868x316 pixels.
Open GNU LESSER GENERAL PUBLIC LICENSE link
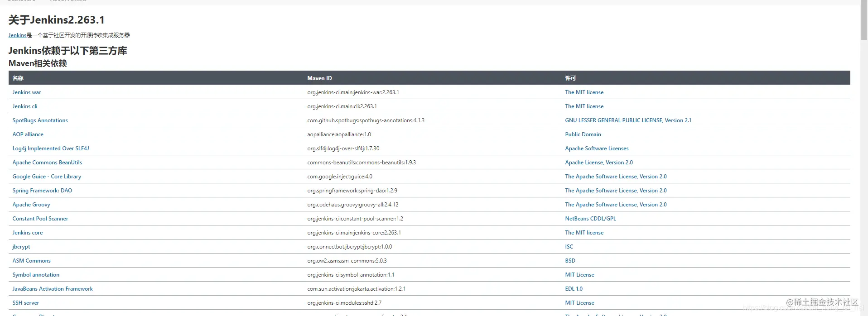click(628, 120)
